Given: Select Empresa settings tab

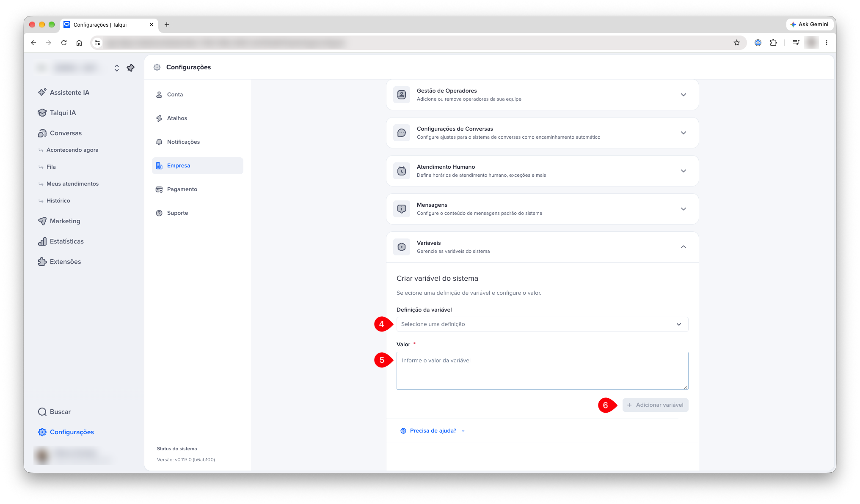Looking at the screenshot, I should click(x=198, y=166).
